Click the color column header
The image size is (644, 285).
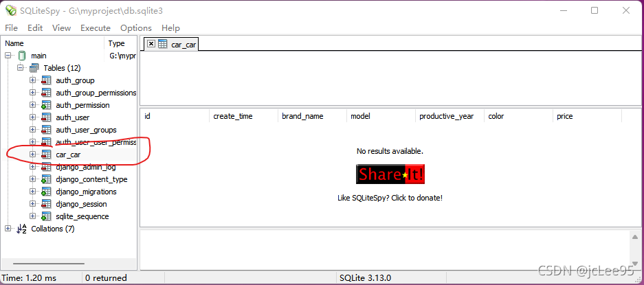point(518,116)
